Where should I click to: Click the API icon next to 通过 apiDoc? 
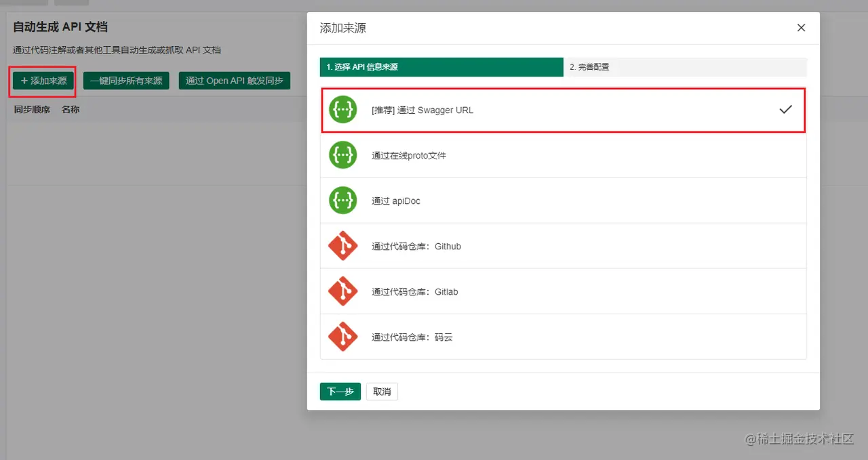point(342,200)
